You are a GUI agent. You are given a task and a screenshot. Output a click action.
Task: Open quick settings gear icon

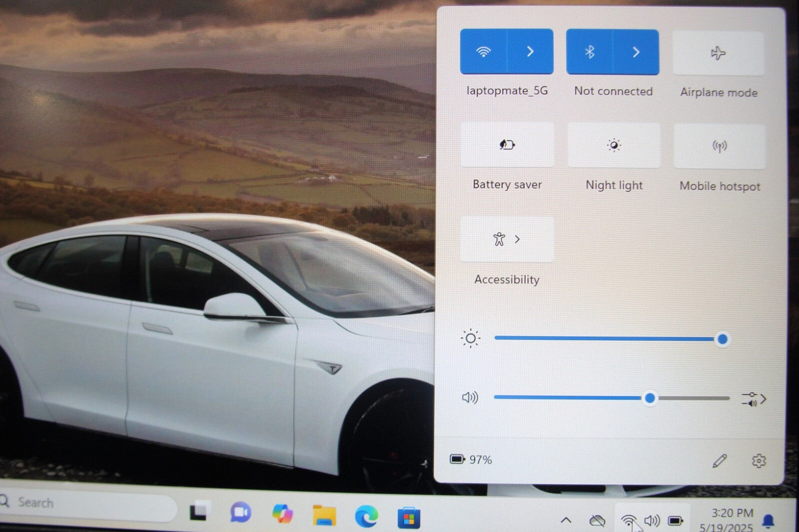pos(759,461)
